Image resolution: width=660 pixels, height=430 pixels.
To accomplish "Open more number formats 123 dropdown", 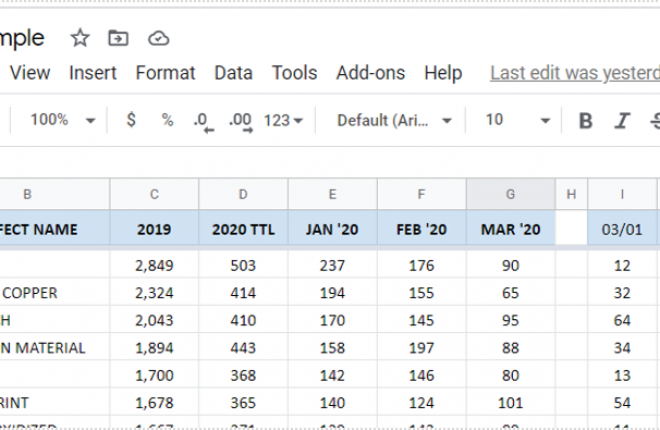I will [x=283, y=121].
